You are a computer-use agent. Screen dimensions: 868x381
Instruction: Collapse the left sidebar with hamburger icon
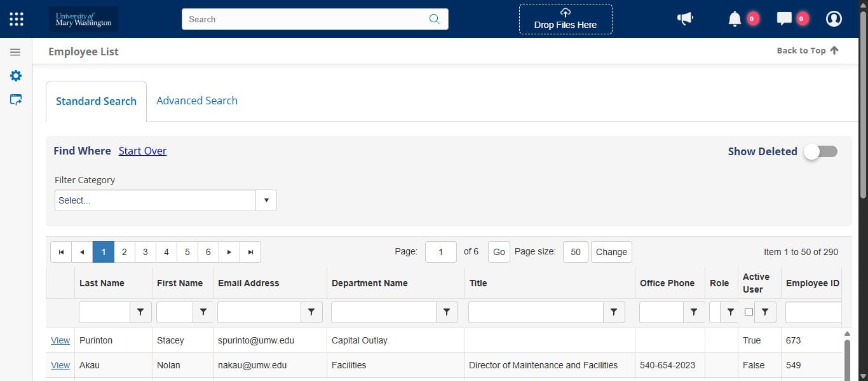click(15, 52)
